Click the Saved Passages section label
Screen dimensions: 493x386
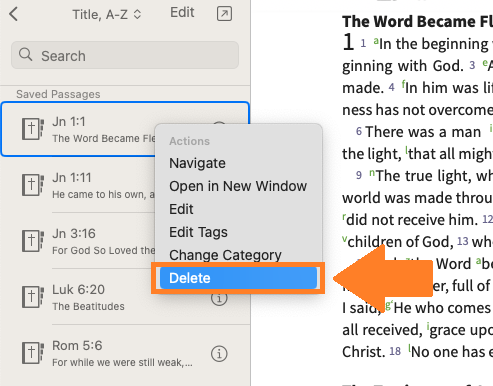point(58,94)
